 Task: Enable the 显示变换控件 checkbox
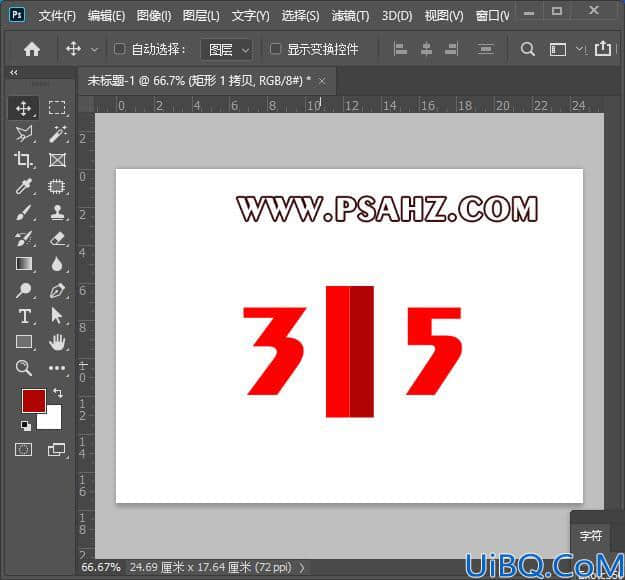[275, 49]
